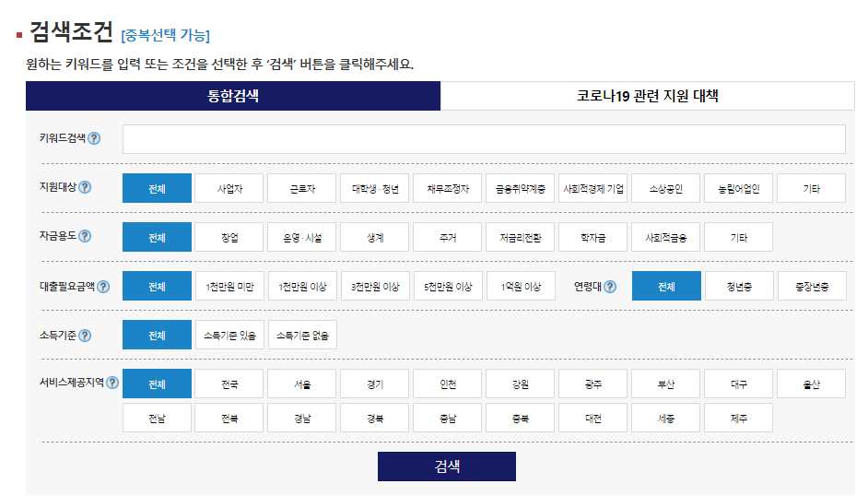Toggle the 경기 region filter
This screenshot has width=868, height=496.
pyautogui.click(x=375, y=384)
